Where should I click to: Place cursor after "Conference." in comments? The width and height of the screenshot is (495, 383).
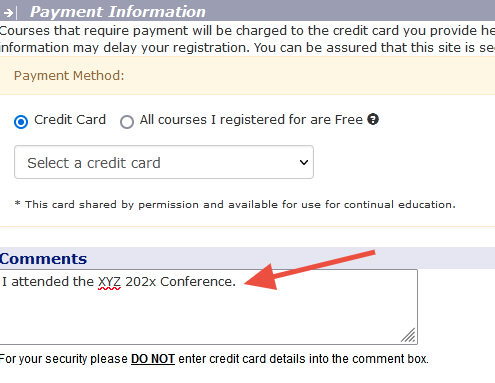[x=237, y=282]
